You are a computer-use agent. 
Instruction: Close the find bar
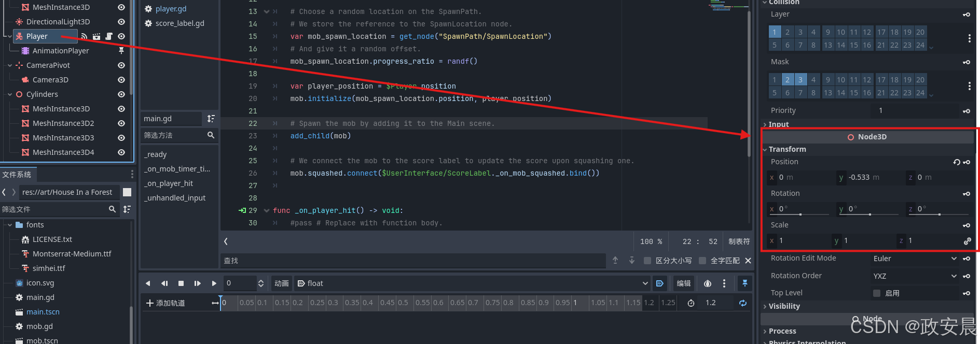(748, 261)
